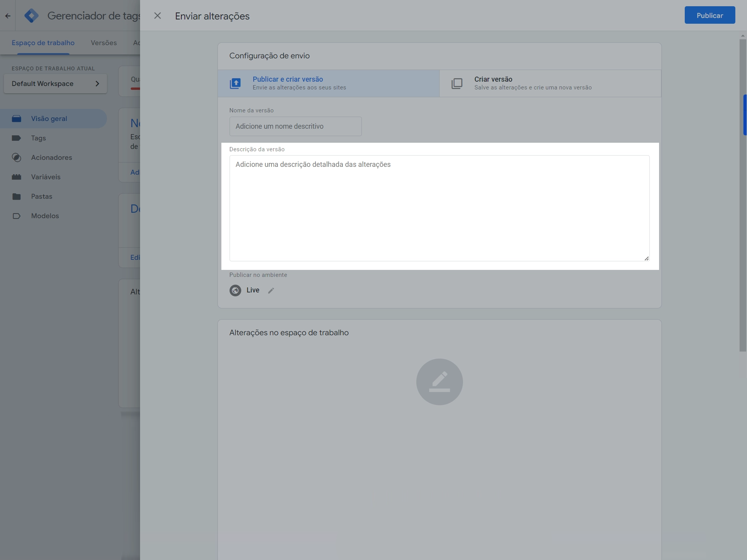
Task: Select the Criar versão option
Action: point(550,83)
